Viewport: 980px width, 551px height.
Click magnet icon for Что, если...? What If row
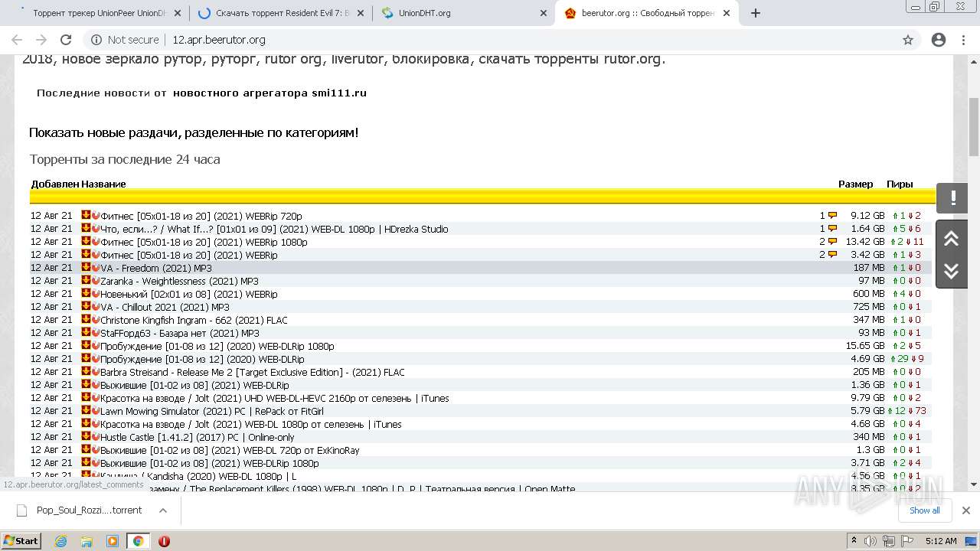coord(96,229)
